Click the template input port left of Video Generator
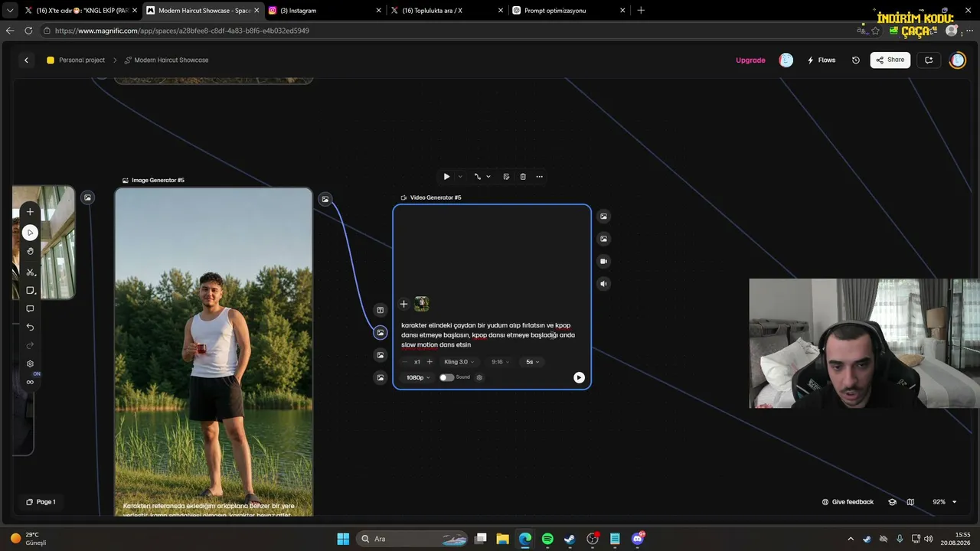This screenshot has width=980, height=551. [380, 310]
